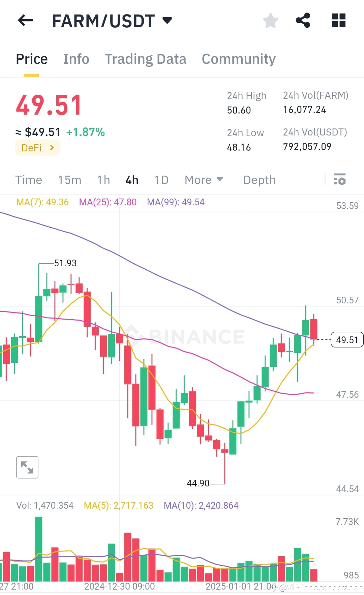Viewport: 364px width, 595px height.
Task: Enable the 1D timeframe view
Action: point(161,180)
